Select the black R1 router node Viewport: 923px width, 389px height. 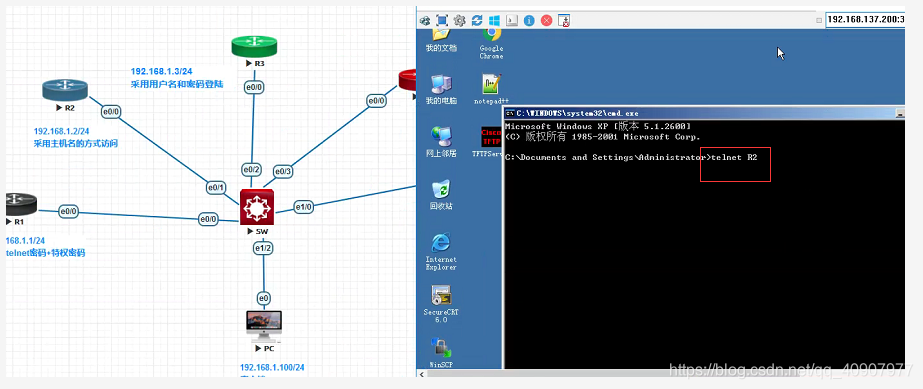pos(20,204)
